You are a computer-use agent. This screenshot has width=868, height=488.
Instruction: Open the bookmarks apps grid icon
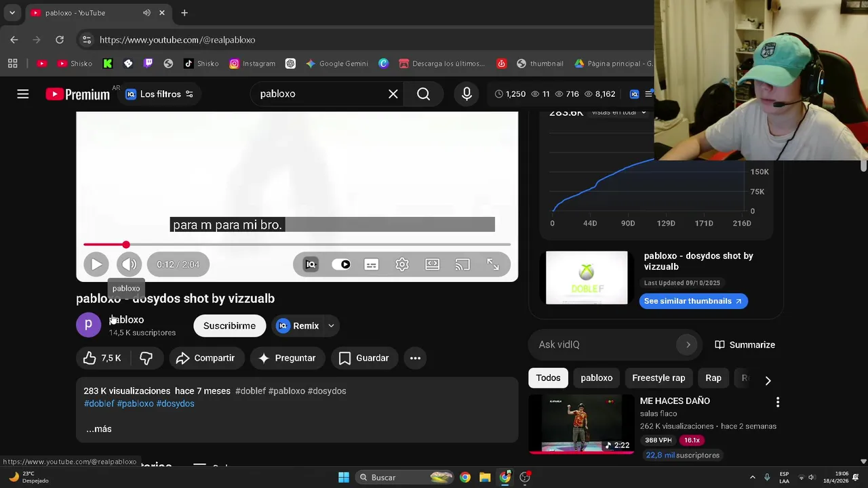12,64
